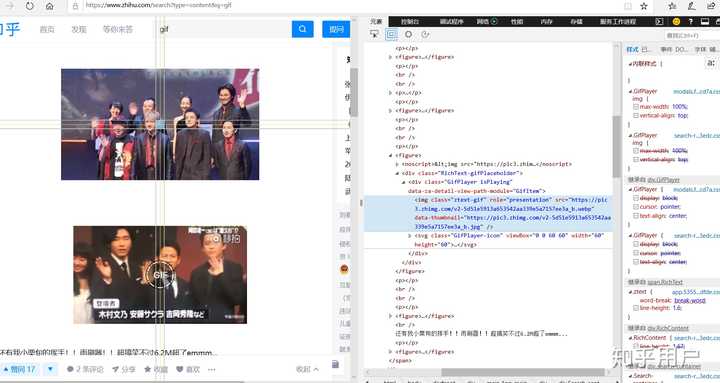Collapse the RichText-gifPlaceholder div
Image resolution: width=720 pixels, height=383 pixels.
coord(397,173)
